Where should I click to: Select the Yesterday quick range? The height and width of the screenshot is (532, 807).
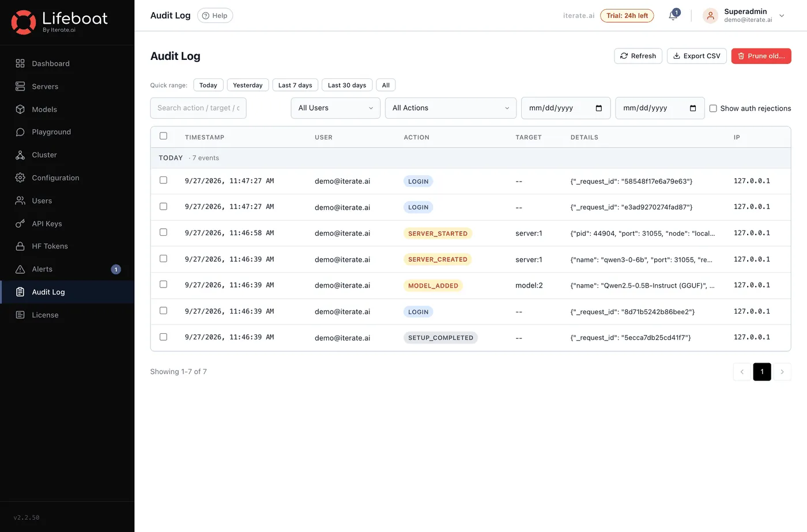click(248, 85)
